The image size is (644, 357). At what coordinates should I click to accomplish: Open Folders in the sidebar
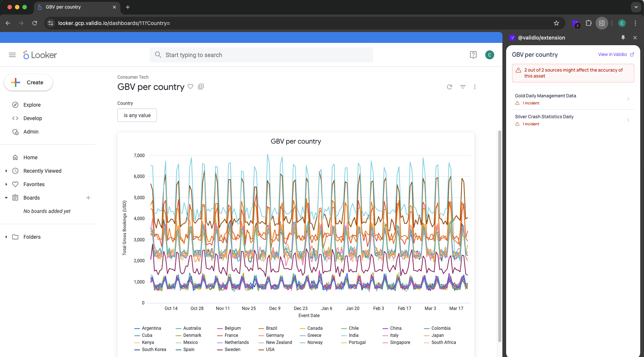tap(32, 237)
